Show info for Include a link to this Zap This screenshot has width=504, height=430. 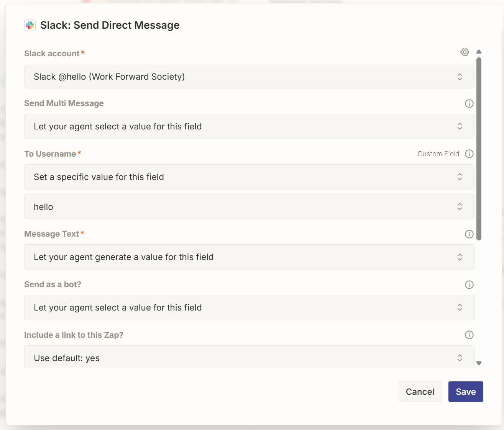coord(469,335)
